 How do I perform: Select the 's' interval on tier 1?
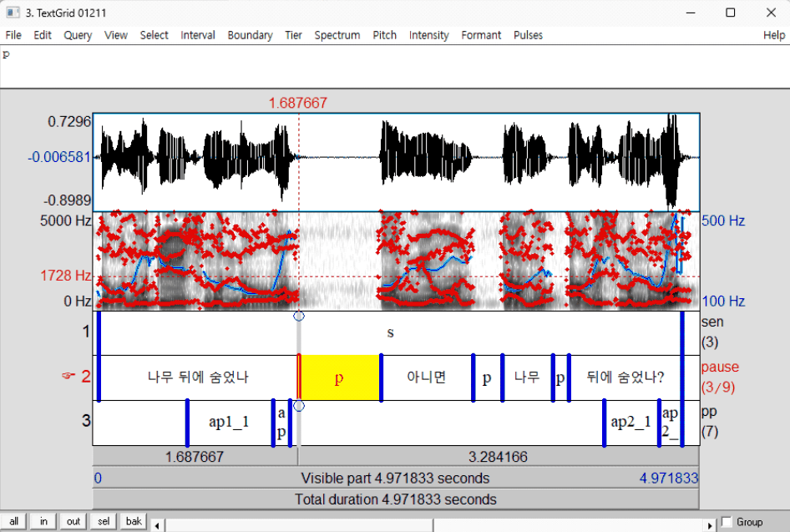pos(390,333)
